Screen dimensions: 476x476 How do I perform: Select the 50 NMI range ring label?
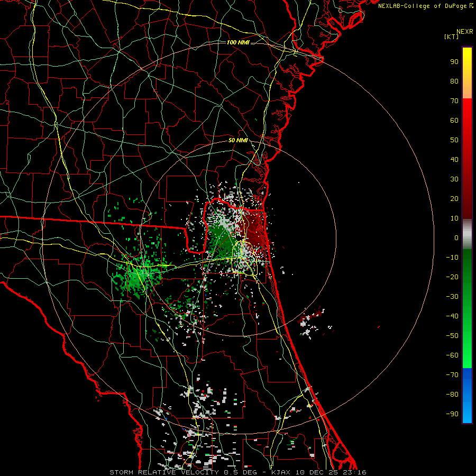coord(238,140)
